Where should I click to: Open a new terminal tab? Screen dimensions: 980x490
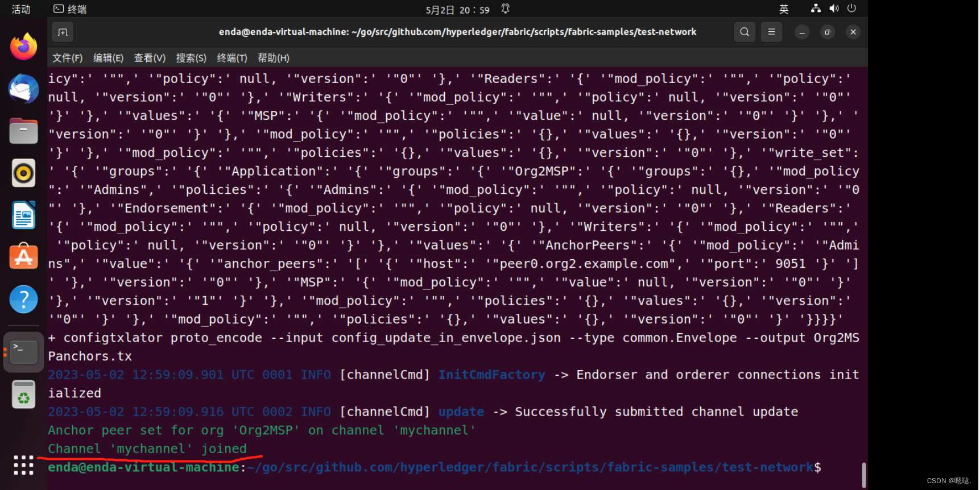coord(63,32)
